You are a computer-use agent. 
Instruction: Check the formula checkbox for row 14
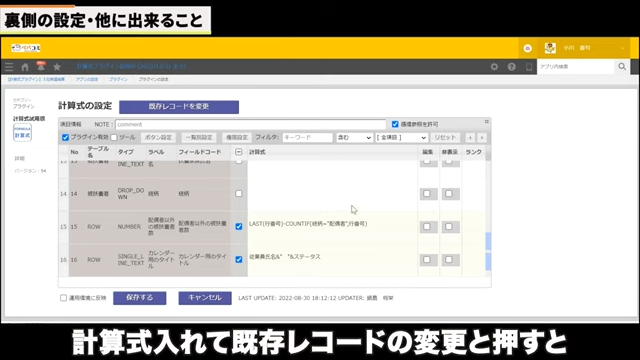click(x=239, y=193)
